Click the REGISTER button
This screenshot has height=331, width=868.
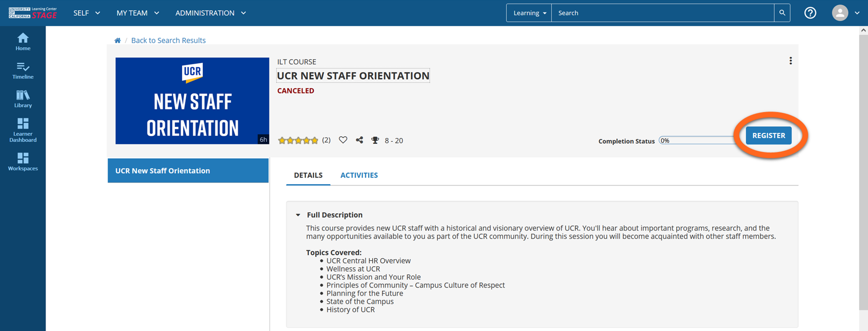point(768,136)
